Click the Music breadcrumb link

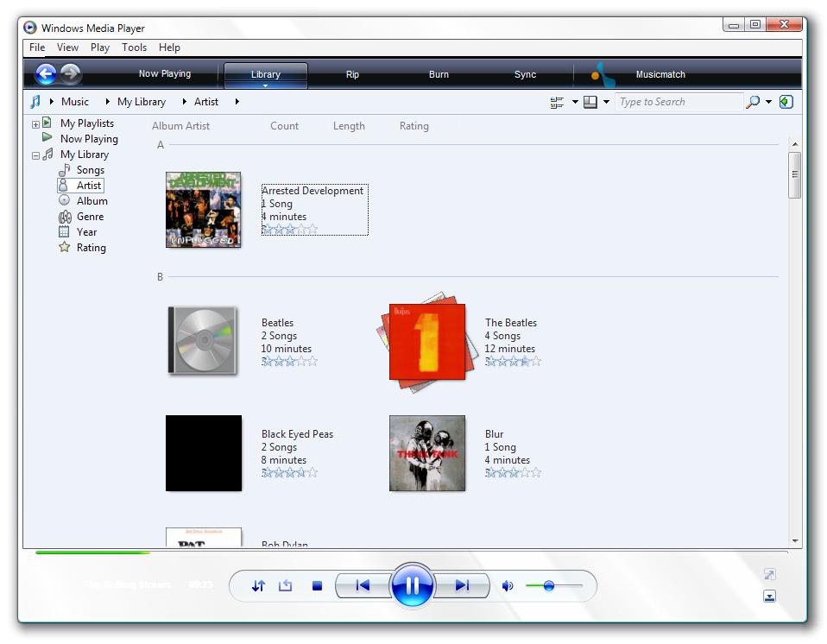pyautogui.click(x=75, y=101)
